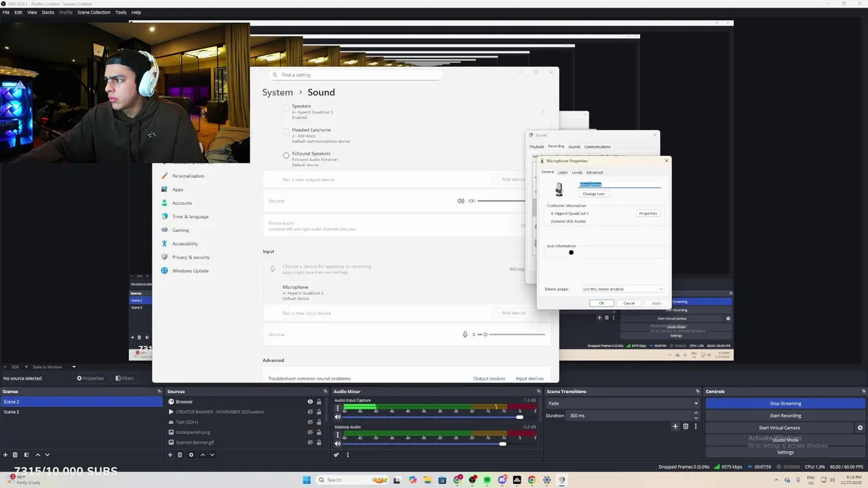Open the virtual camera settings gear
The height and width of the screenshot is (488, 868).
click(860, 428)
